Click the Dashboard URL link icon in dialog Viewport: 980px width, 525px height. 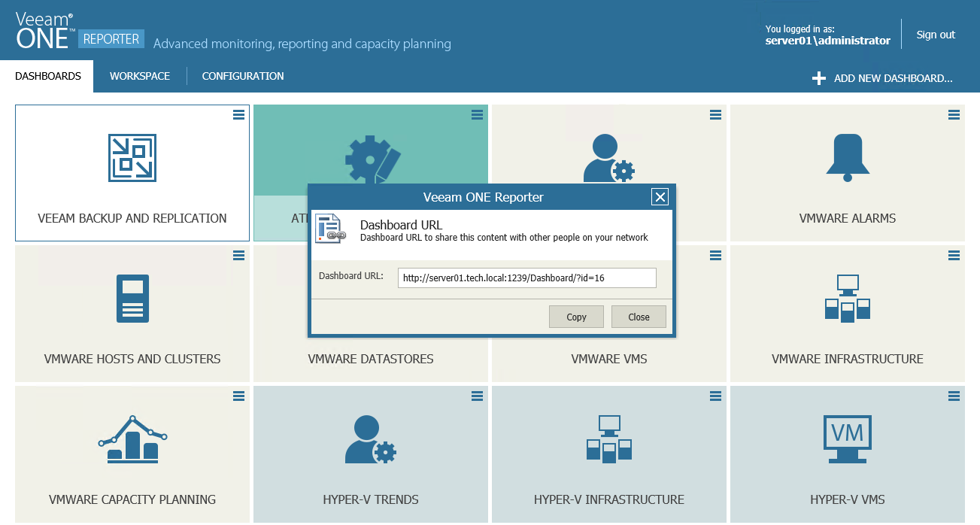330,229
